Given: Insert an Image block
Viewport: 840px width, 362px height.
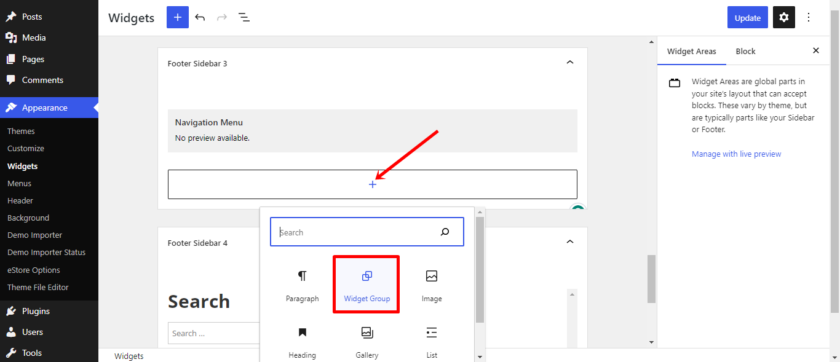Looking at the screenshot, I should [431, 285].
